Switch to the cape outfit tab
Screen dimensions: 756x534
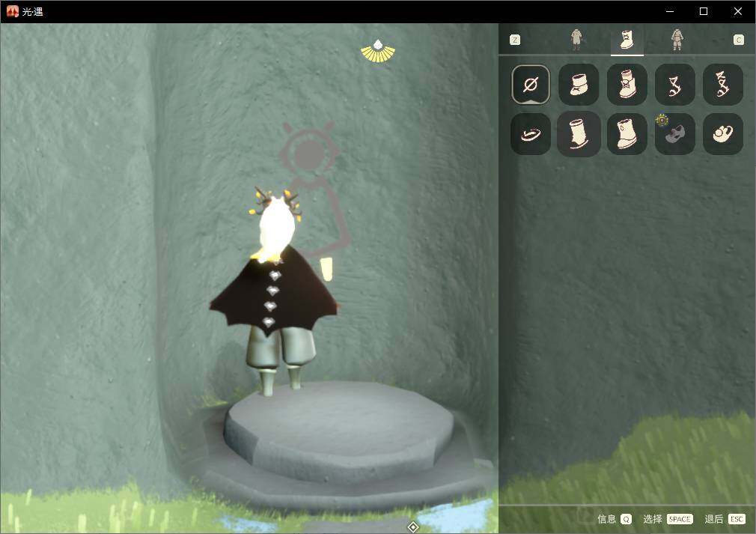pyautogui.click(x=576, y=40)
